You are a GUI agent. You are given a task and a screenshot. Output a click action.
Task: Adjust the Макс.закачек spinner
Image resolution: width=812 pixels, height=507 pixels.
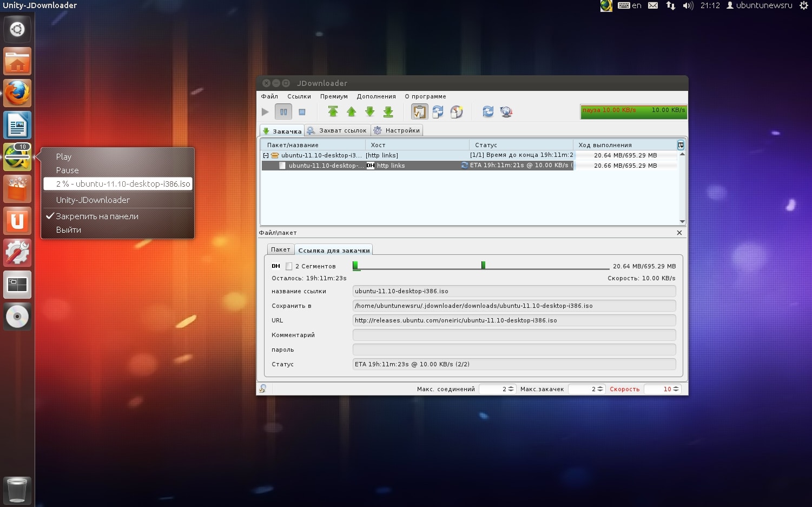click(x=586, y=389)
